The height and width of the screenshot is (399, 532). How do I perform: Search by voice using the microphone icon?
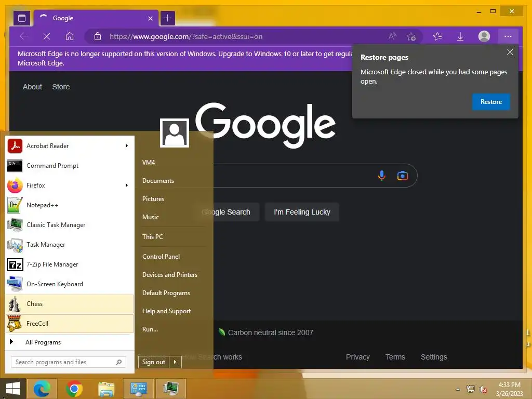[382, 176]
